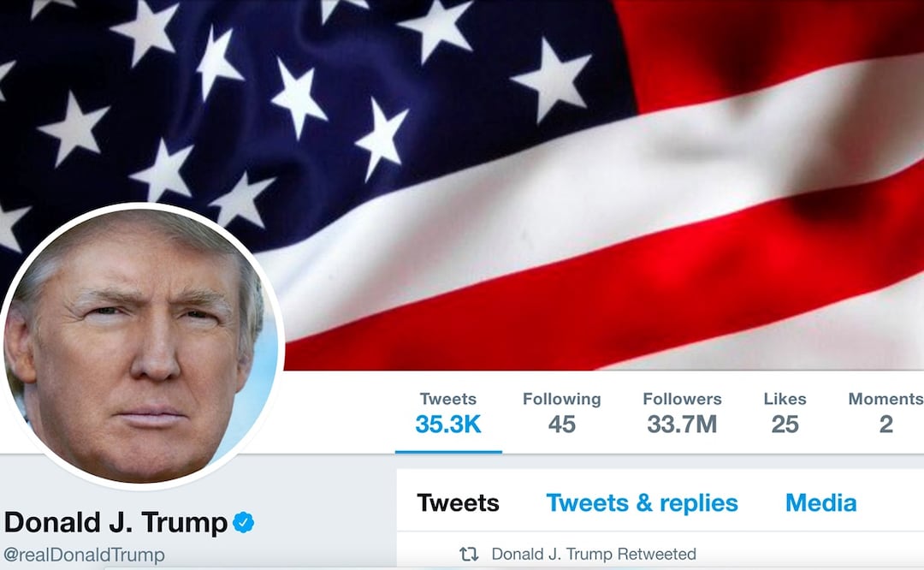View the Likes stat

tap(785, 413)
